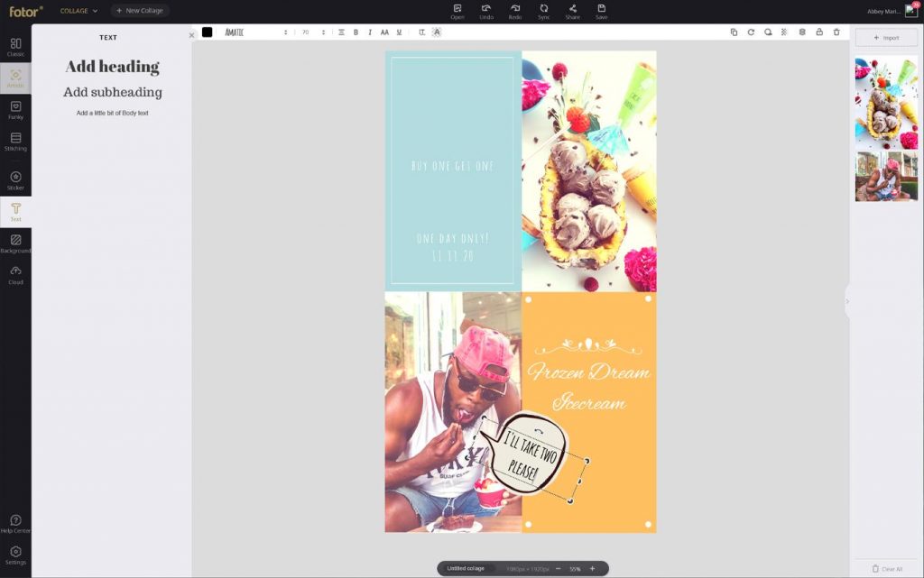Open the text effect A option
The image size is (924, 578).
(x=437, y=32)
